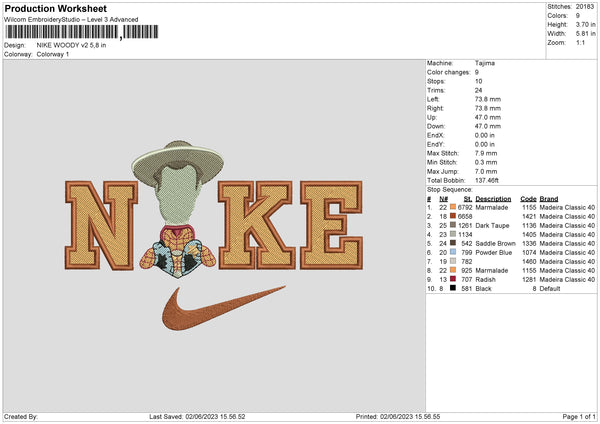
Task: Click the Created By footer label
Action: [x=21, y=416]
